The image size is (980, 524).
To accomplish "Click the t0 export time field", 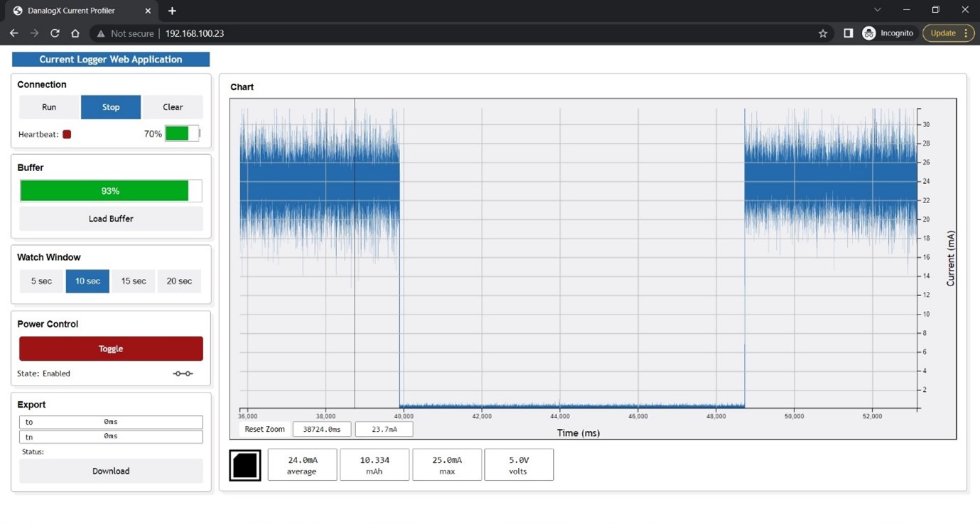I will click(x=111, y=422).
